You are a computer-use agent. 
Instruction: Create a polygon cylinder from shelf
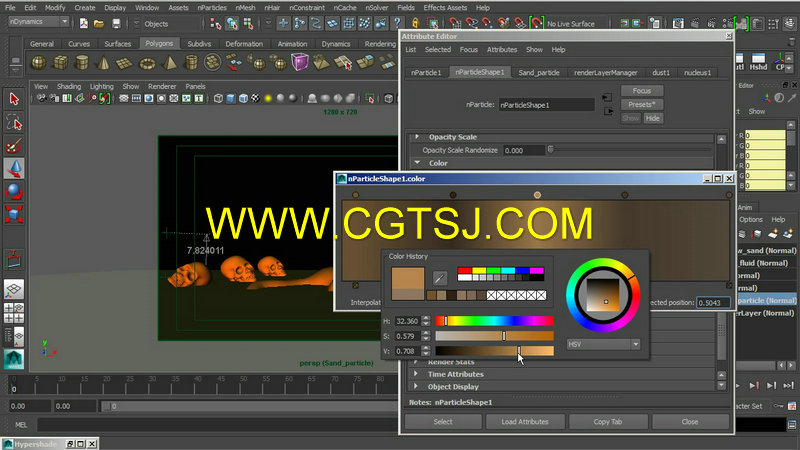pos(82,63)
